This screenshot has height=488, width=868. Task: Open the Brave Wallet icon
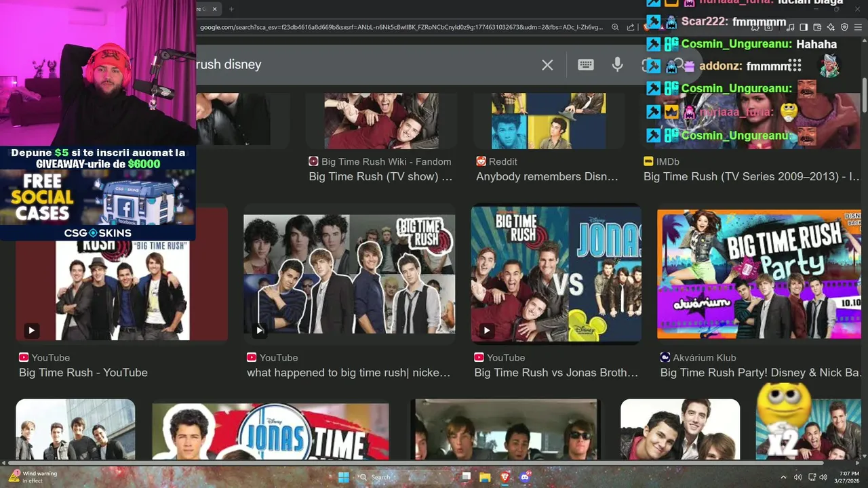tap(817, 27)
